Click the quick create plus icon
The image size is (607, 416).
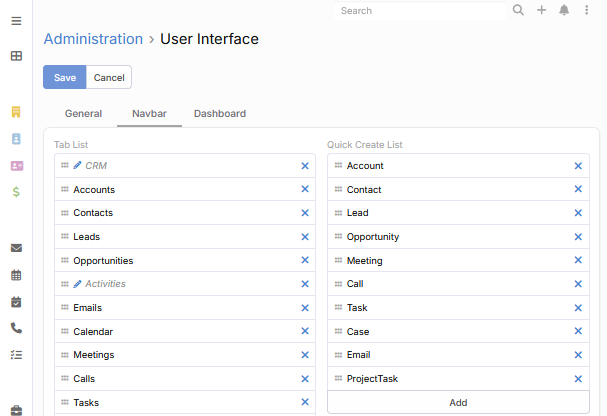pyautogui.click(x=541, y=11)
